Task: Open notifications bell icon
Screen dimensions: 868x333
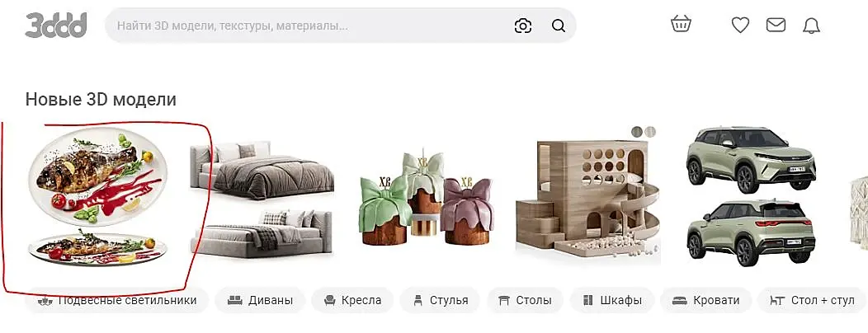Action: pos(812,26)
